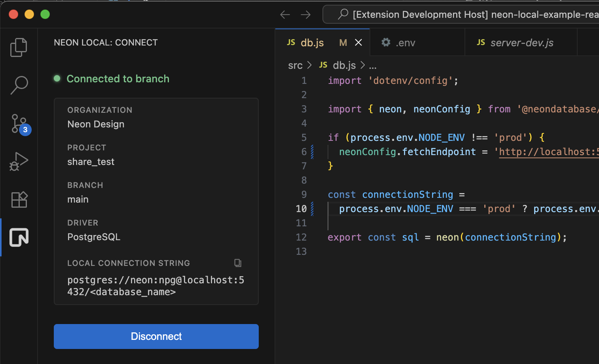Click the modified marker beside line 10
The width and height of the screenshot is (599, 364).
coord(312,209)
